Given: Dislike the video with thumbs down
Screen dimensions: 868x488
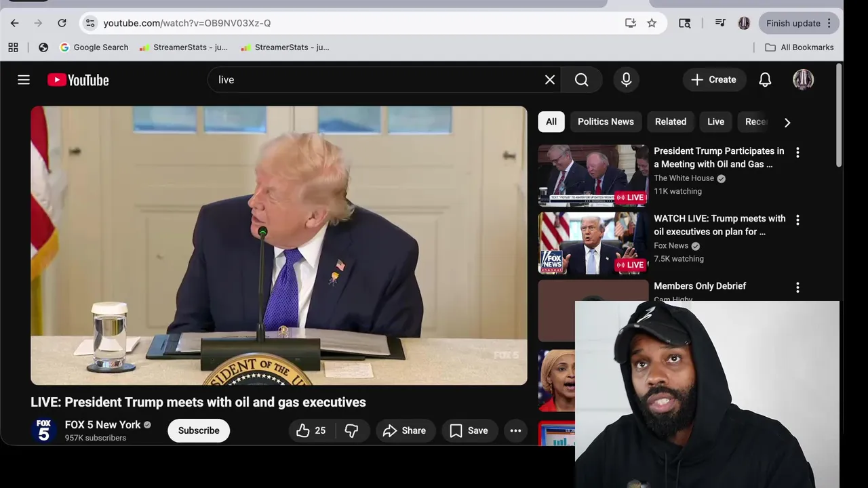Looking at the screenshot, I should click(351, 430).
